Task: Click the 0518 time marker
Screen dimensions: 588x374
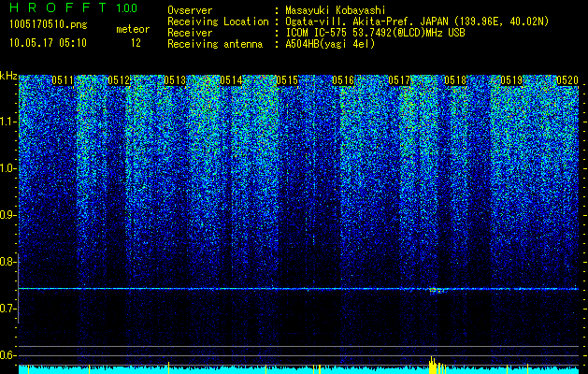Action: tap(455, 79)
